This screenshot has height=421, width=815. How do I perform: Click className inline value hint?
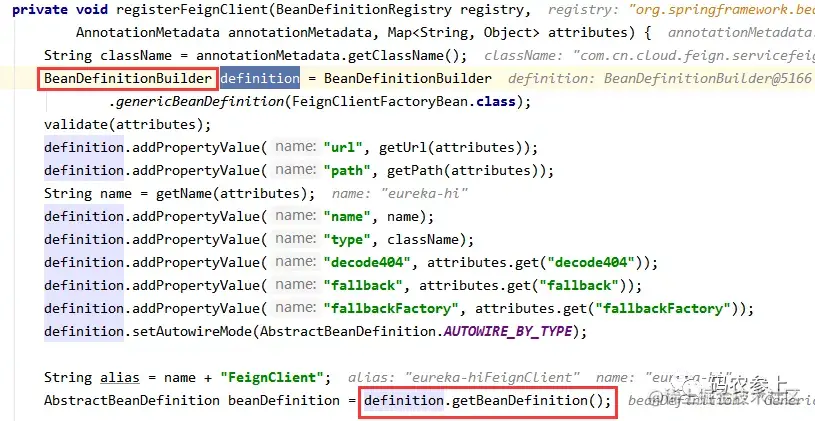pyautogui.click(x=649, y=56)
